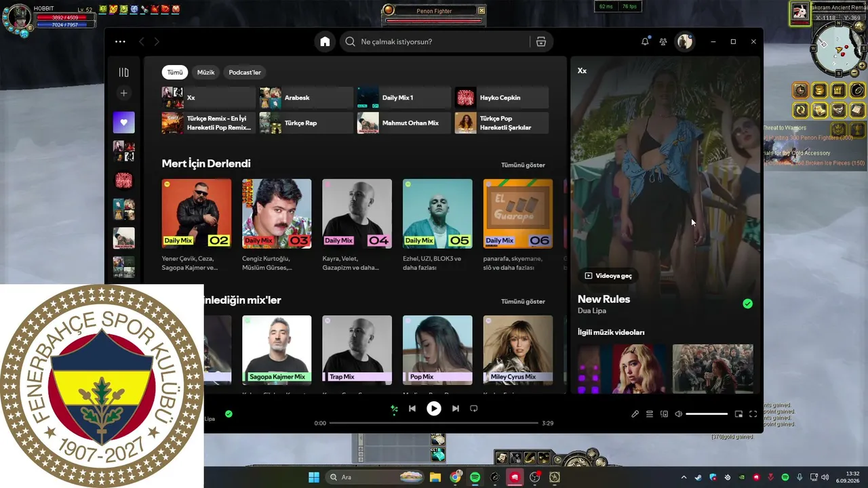Open the Mahmut Orhan Mix shortcut
The height and width of the screenshot is (488, 868).
pyautogui.click(x=403, y=123)
